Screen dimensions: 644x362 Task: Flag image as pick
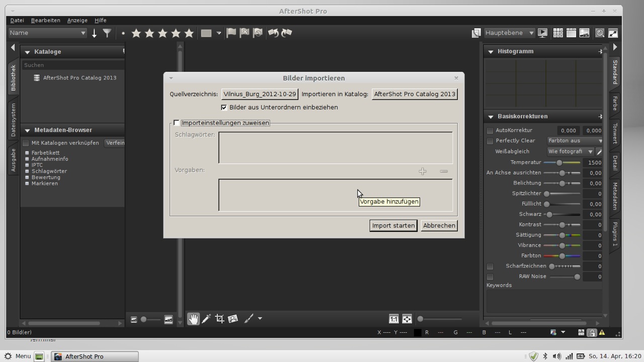[231, 33]
